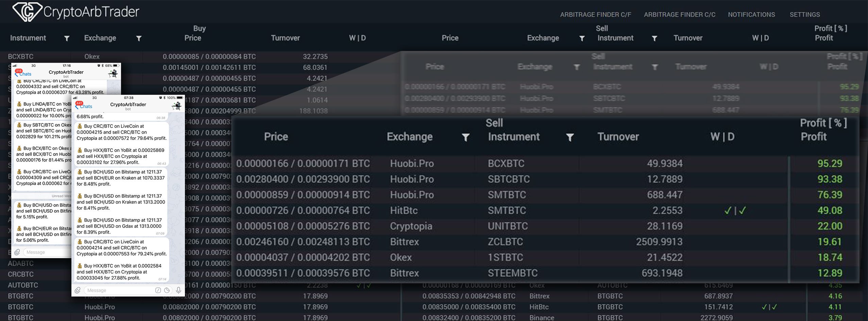Select the AUTOBTC row
Image resolution: width=868 pixels, height=321 pixels.
[x=23, y=285]
